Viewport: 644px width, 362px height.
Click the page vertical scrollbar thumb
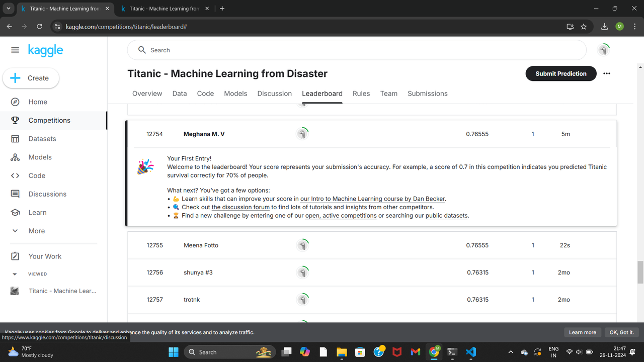(x=640, y=272)
